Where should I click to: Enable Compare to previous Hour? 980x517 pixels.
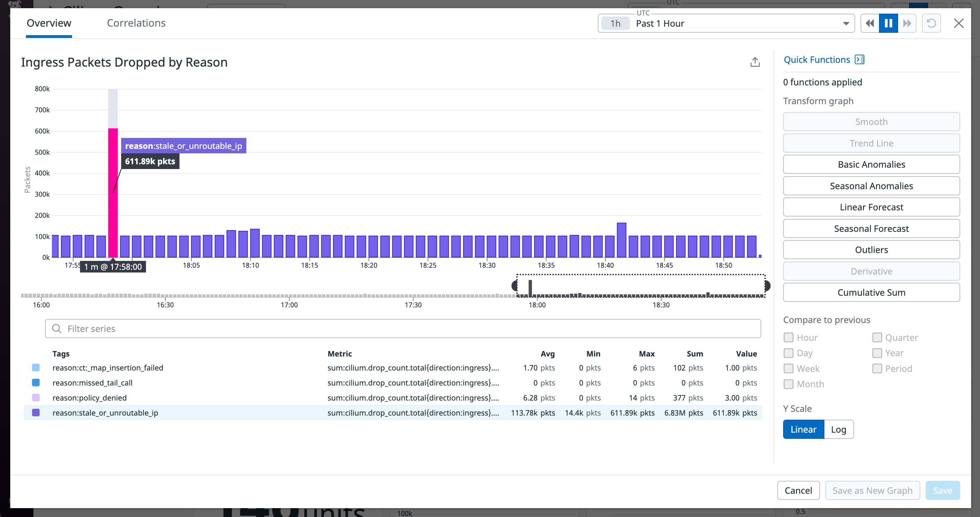[x=788, y=337]
